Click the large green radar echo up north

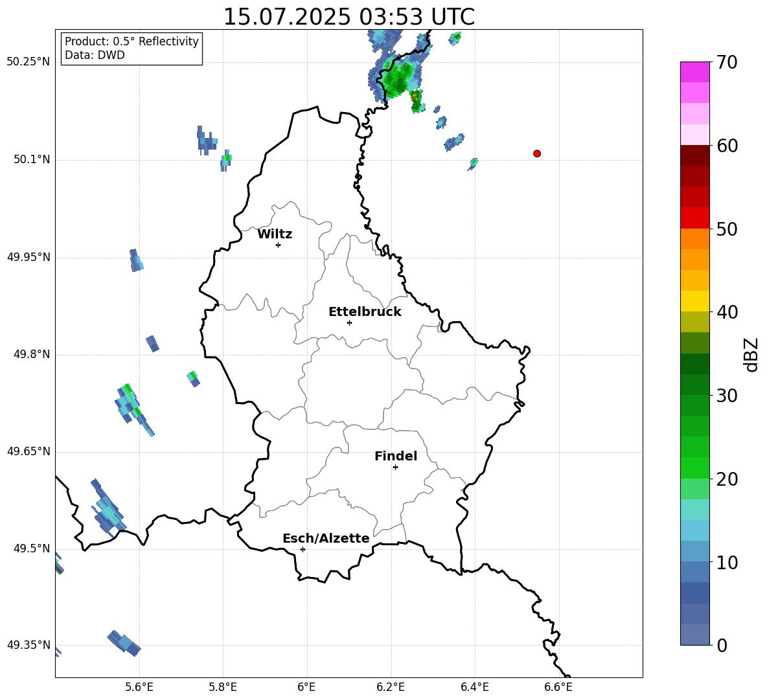(x=398, y=78)
